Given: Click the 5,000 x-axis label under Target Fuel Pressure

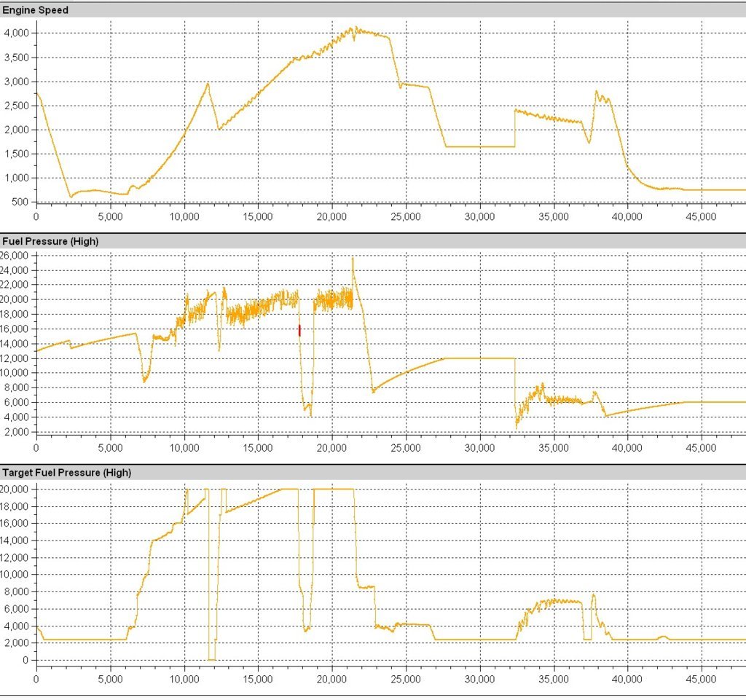Looking at the screenshot, I should click(111, 679).
